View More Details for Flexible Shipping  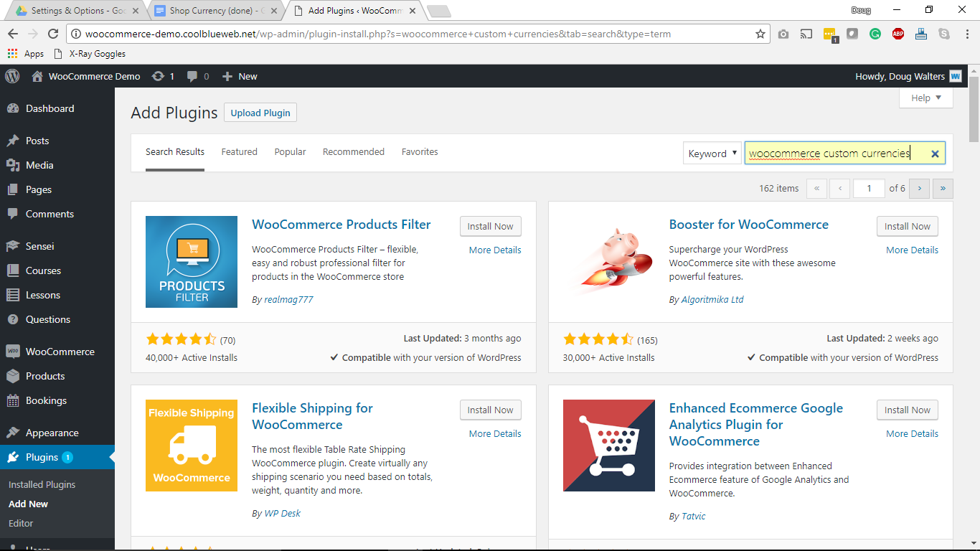pos(495,433)
